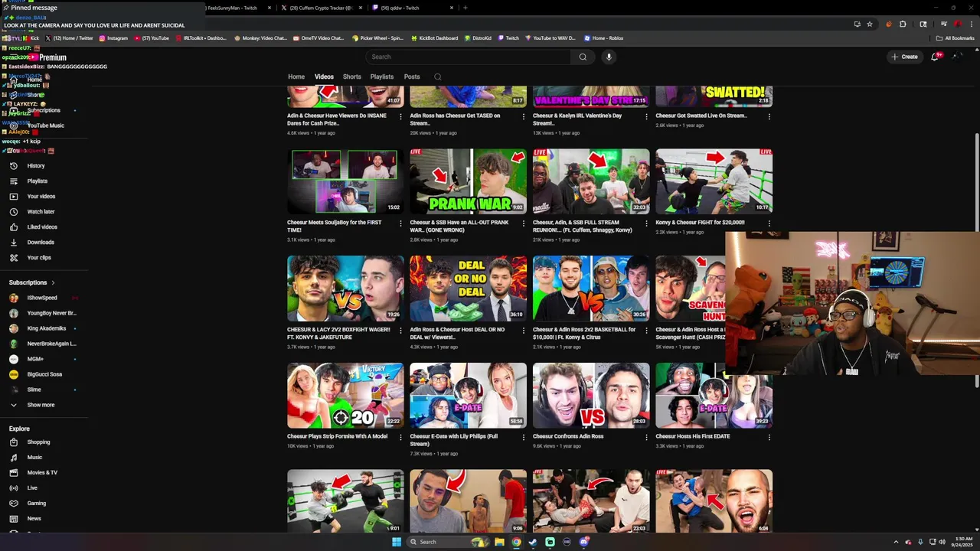The width and height of the screenshot is (980, 551).
Task: Open options for Cheesur Hosts His First EDATE
Action: click(769, 438)
